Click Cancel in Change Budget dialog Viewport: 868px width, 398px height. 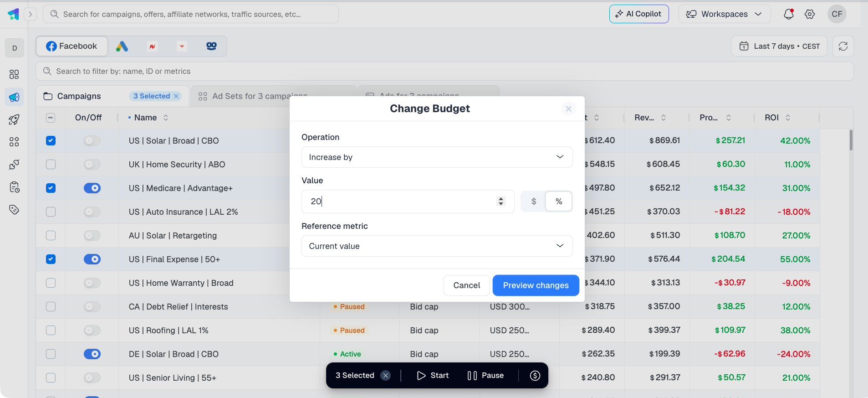(466, 285)
